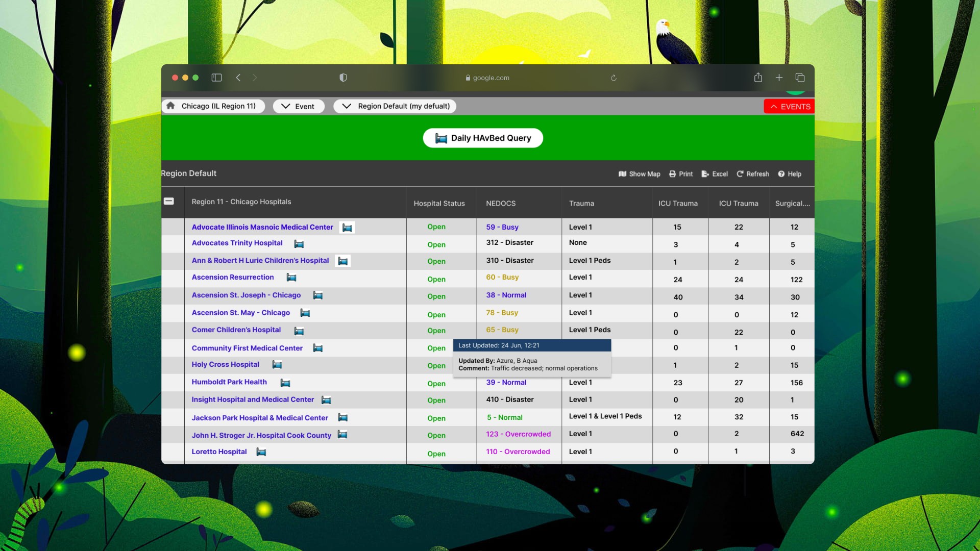Open the Event dropdown
Image resolution: width=980 pixels, height=551 pixels.
[299, 106]
